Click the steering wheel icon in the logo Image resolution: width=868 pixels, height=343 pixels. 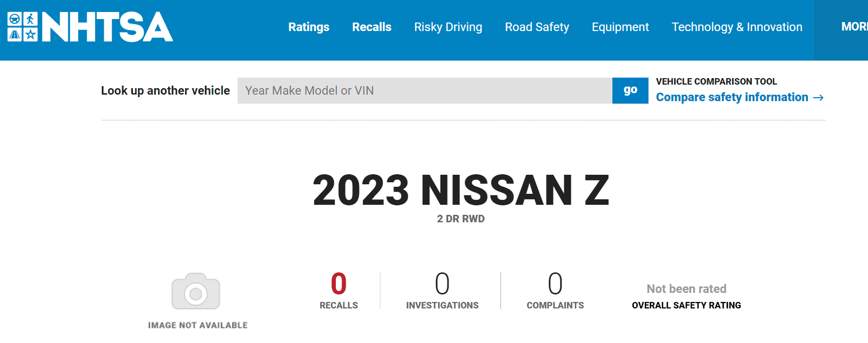(15, 20)
